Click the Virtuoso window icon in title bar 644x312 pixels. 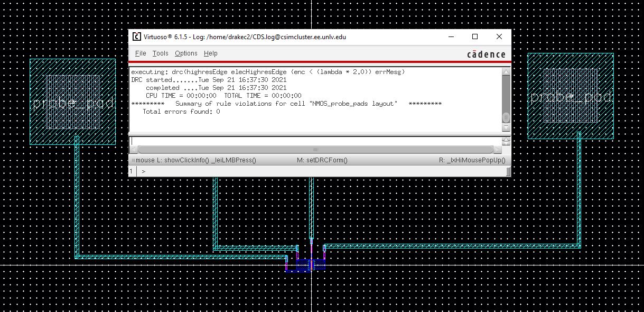(136, 36)
